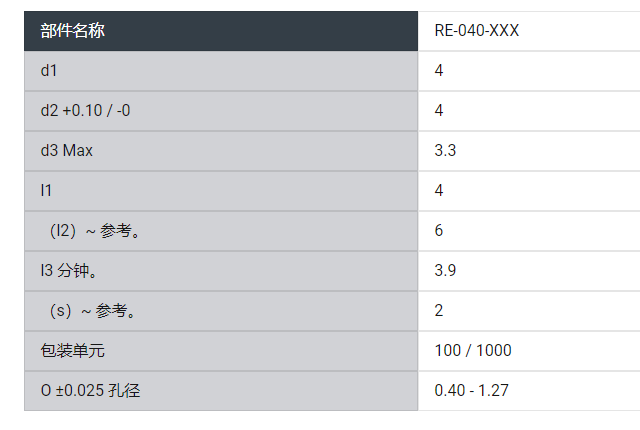Select the RE-040-XXX column header
Image resolution: width=640 pixels, height=430 pixels.
coord(477,31)
